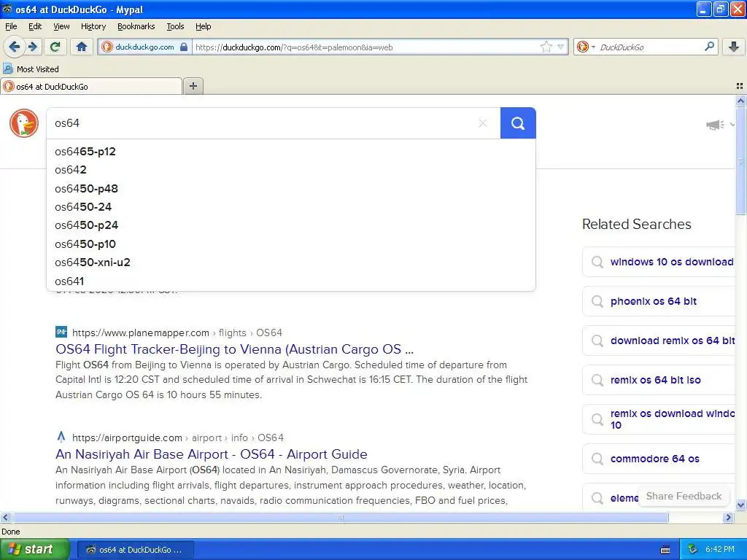Open the Most Visited bookmarks folder
Viewport: 747px width, 560px height.
(31, 69)
